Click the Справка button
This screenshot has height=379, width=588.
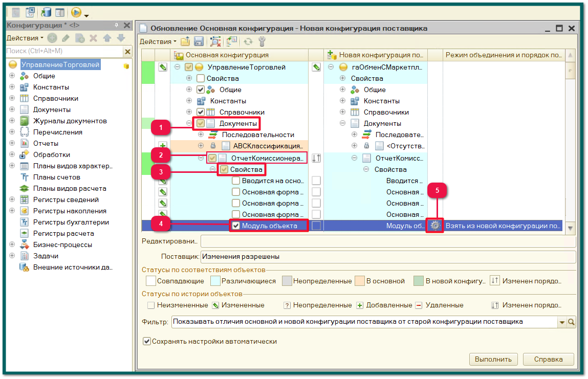point(548,359)
